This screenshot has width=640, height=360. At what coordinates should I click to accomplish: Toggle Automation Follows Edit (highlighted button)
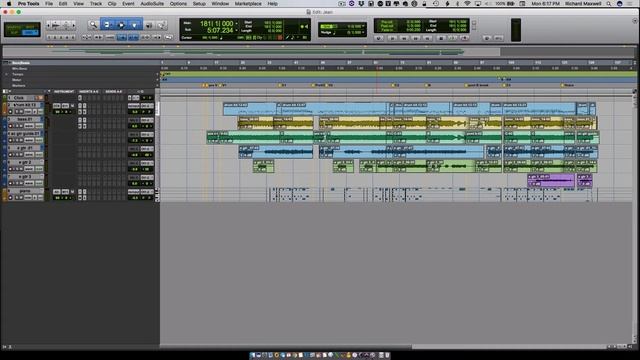click(122, 38)
